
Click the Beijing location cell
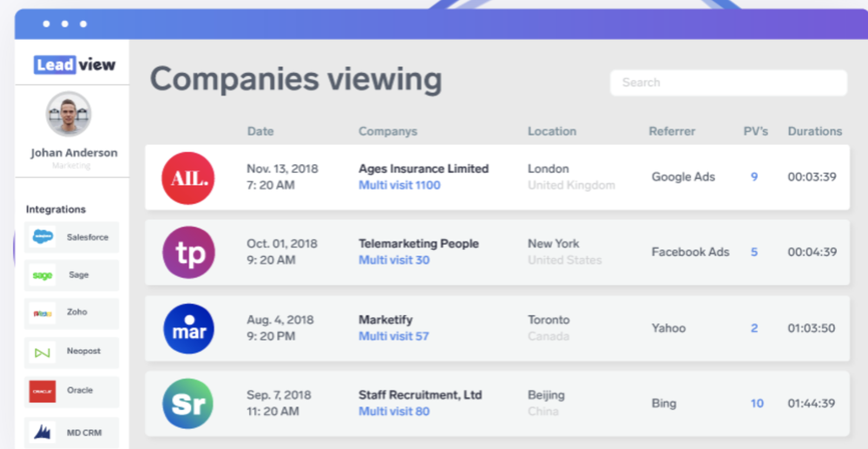pos(546,395)
